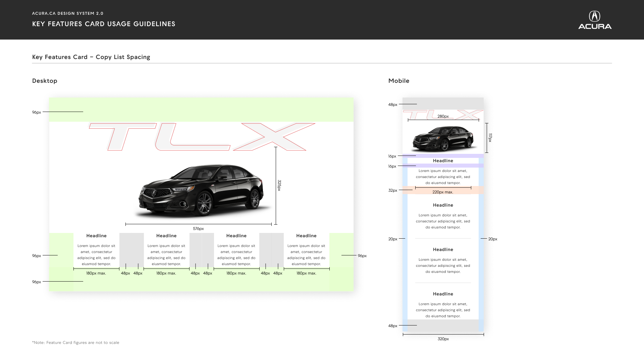Viewport: 644px width, 362px height.
Task: Click the 'Mobile' section label
Action: (x=399, y=81)
